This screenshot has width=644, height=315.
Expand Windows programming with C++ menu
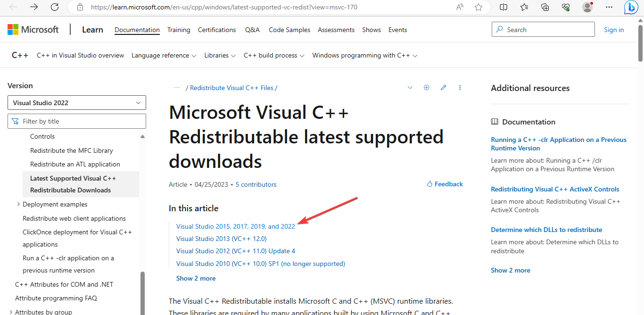tap(365, 55)
